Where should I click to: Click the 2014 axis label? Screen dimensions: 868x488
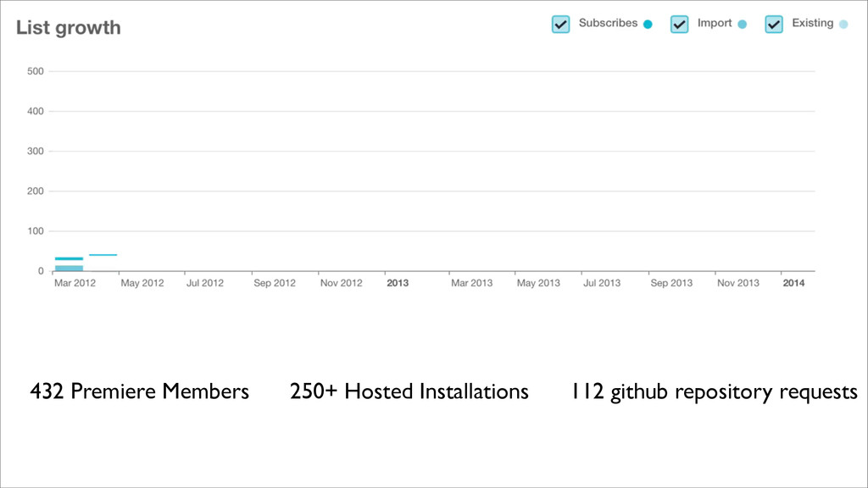pyautogui.click(x=793, y=283)
